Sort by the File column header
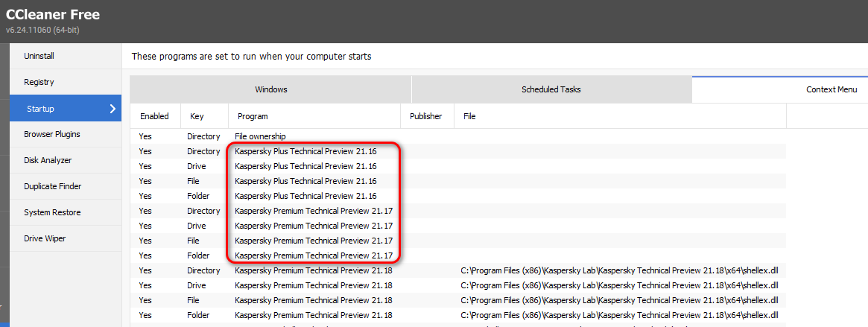 pyautogui.click(x=620, y=116)
